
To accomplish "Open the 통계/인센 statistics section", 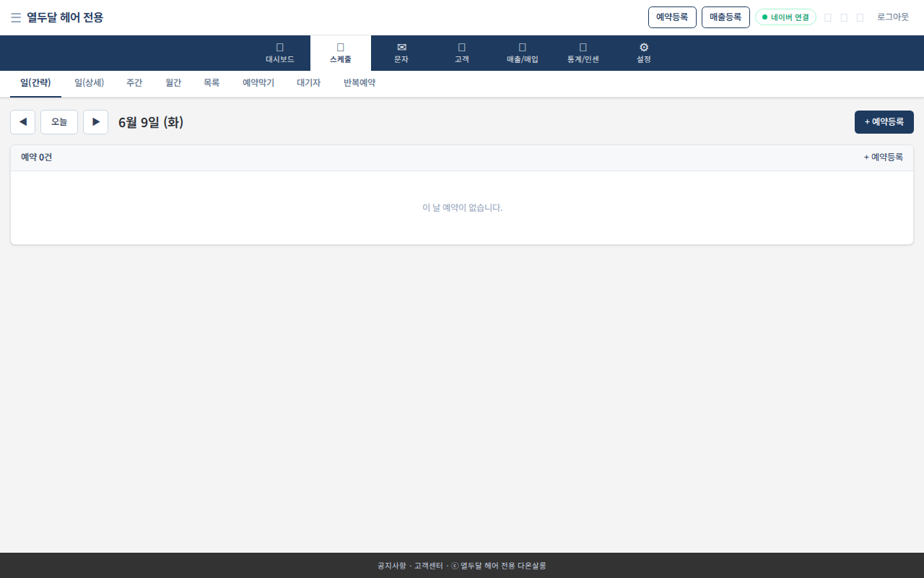I will pyautogui.click(x=583, y=53).
